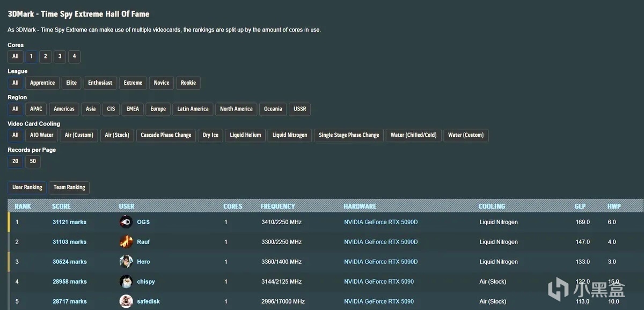Open the 31103 marks score link
Image resolution: width=644 pixels, height=310 pixels.
click(69, 242)
